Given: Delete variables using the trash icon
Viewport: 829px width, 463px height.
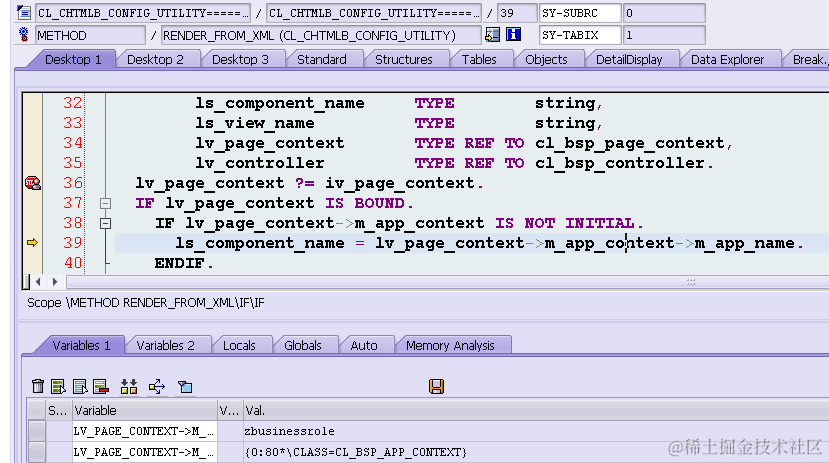Looking at the screenshot, I should [38, 386].
